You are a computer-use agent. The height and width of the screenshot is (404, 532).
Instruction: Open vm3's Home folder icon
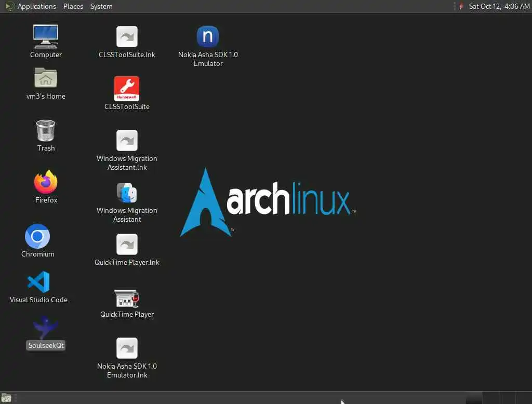pyautogui.click(x=46, y=78)
